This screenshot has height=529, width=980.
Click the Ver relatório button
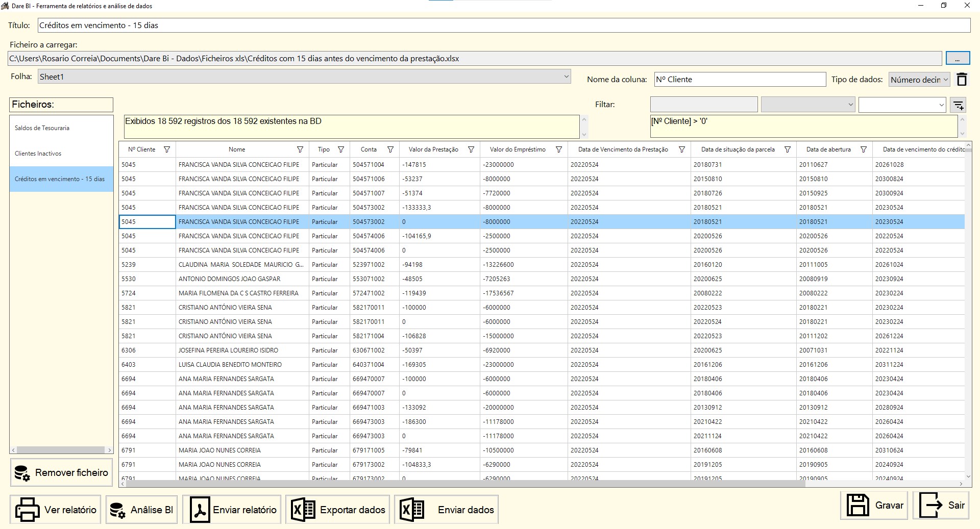(x=56, y=509)
